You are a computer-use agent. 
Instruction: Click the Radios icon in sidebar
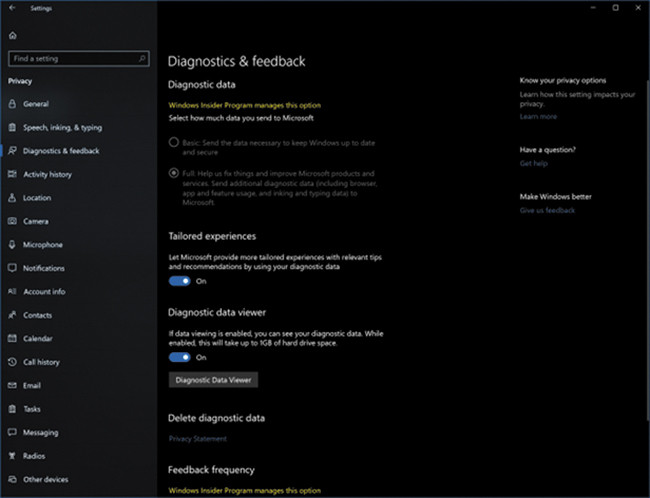pyautogui.click(x=12, y=456)
